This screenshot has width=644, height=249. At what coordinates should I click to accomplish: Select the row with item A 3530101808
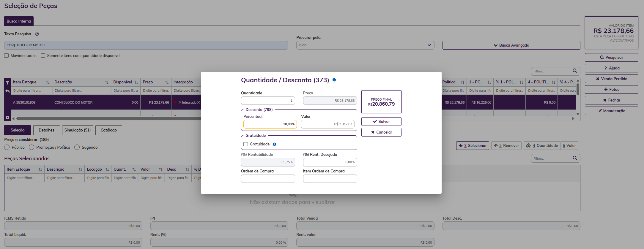click(106, 102)
